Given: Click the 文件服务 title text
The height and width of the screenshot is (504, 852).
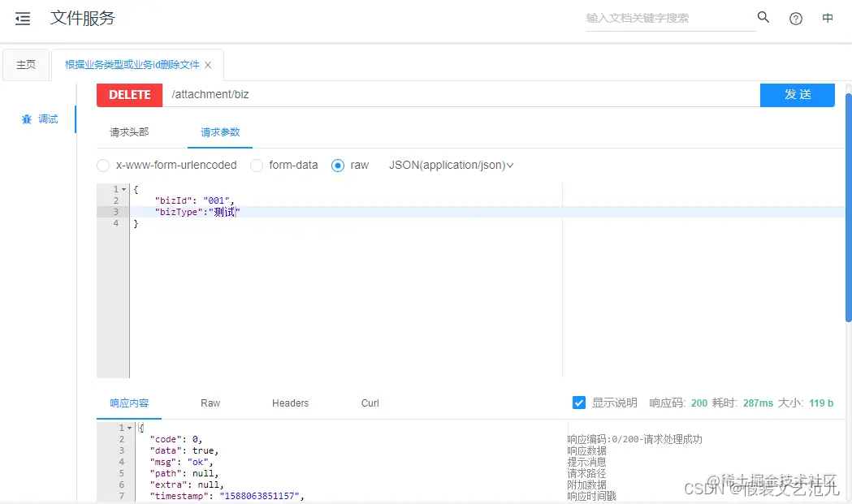Looking at the screenshot, I should tap(83, 18).
